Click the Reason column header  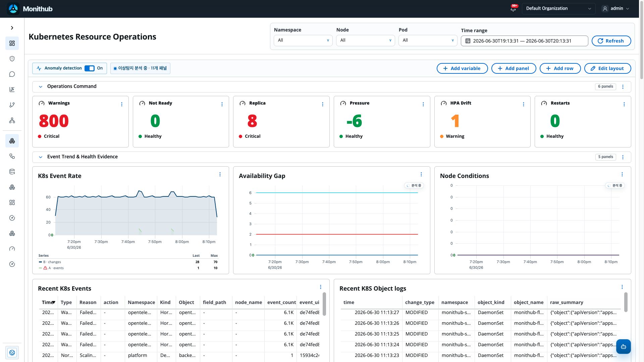tap(88, 302)
